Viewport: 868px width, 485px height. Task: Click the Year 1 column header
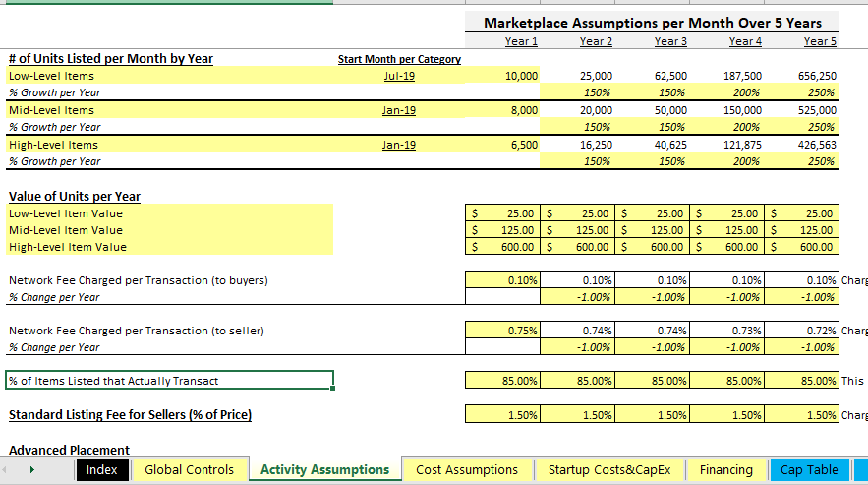(521, 41)
